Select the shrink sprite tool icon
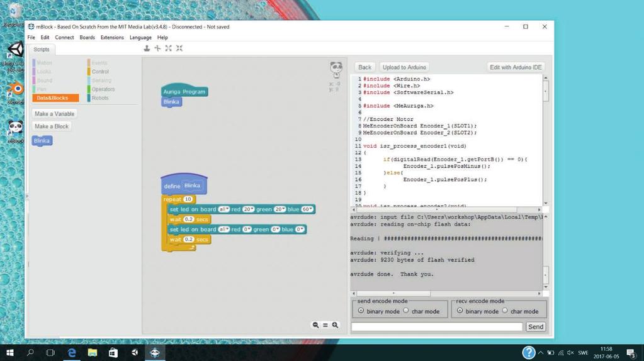The image size is (644, 361). 179,48
